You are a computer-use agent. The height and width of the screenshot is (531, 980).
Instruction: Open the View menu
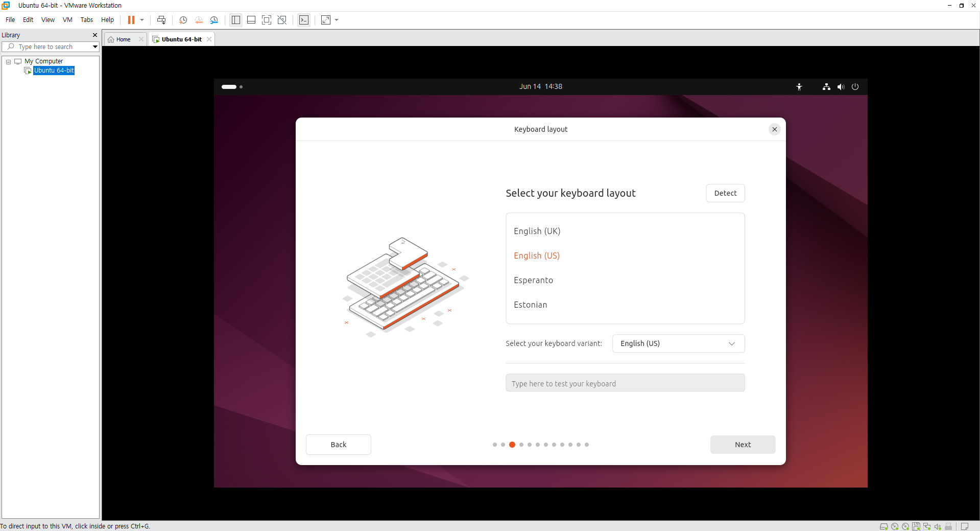pyautogui.click(x=48, y=20)
